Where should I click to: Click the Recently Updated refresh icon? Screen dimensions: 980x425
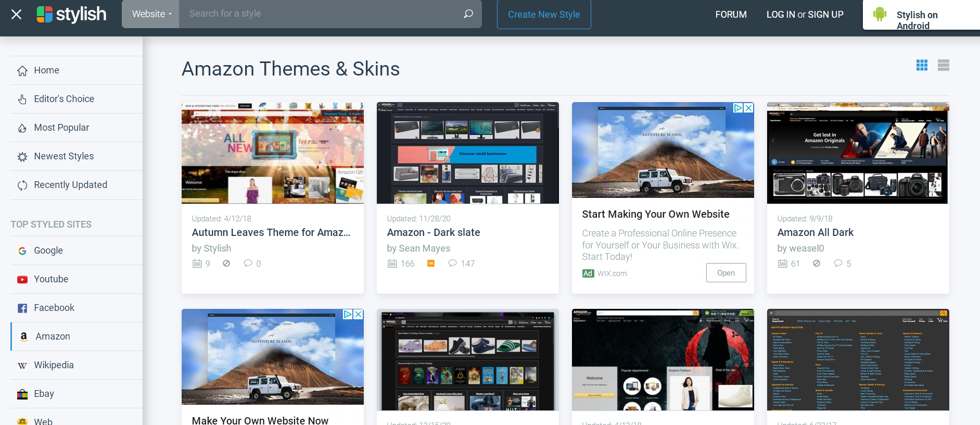(x=22, y=185)
